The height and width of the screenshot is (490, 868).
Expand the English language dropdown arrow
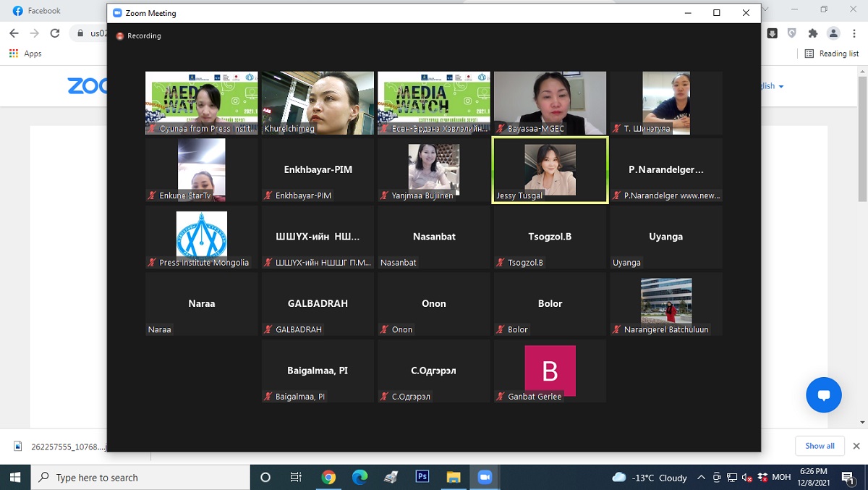coord(781,86)
